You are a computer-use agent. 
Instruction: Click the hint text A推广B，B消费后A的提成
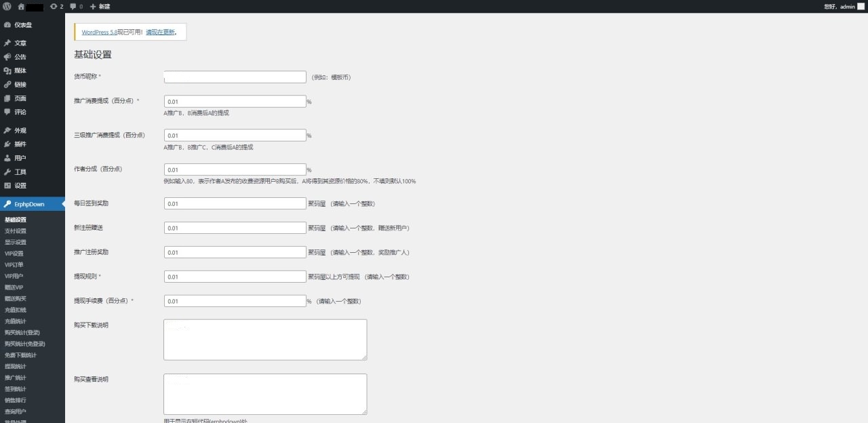click(197, 113)
